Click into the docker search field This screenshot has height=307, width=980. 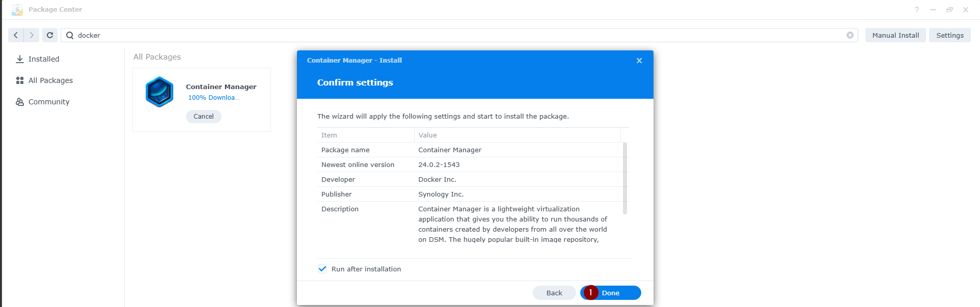pos(458,35)
